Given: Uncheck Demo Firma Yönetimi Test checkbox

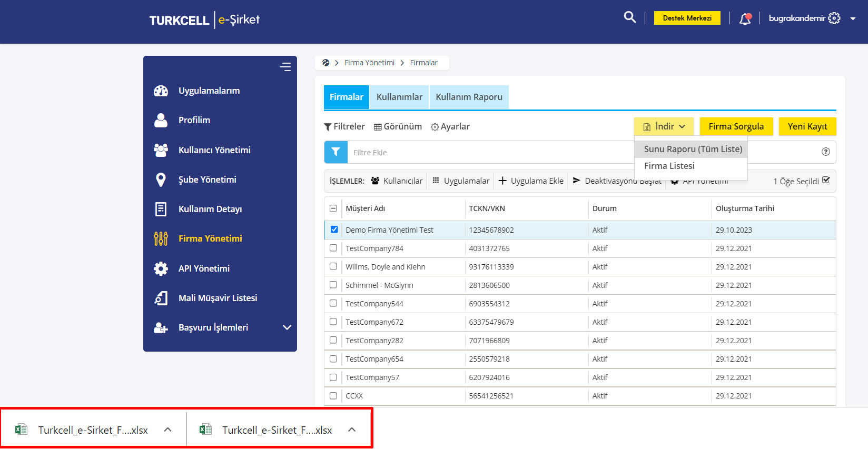Looking at the screenshot, I should [334, 230].
